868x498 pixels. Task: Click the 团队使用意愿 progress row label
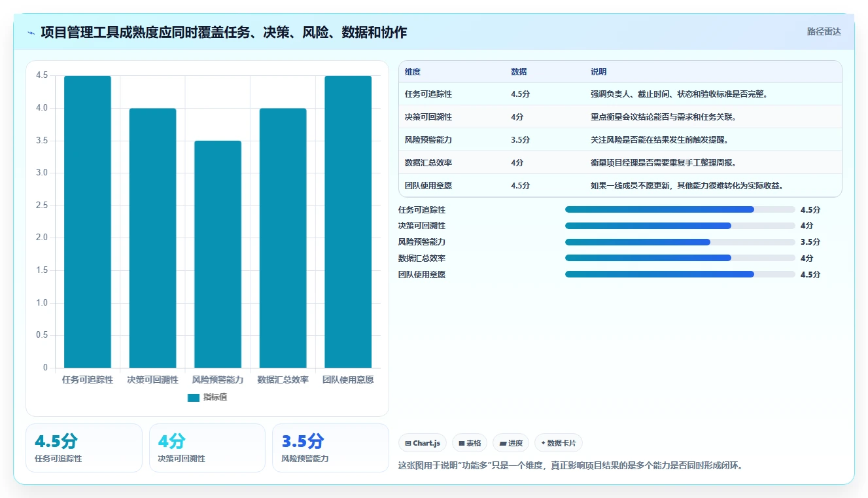[x=422, y=275]
